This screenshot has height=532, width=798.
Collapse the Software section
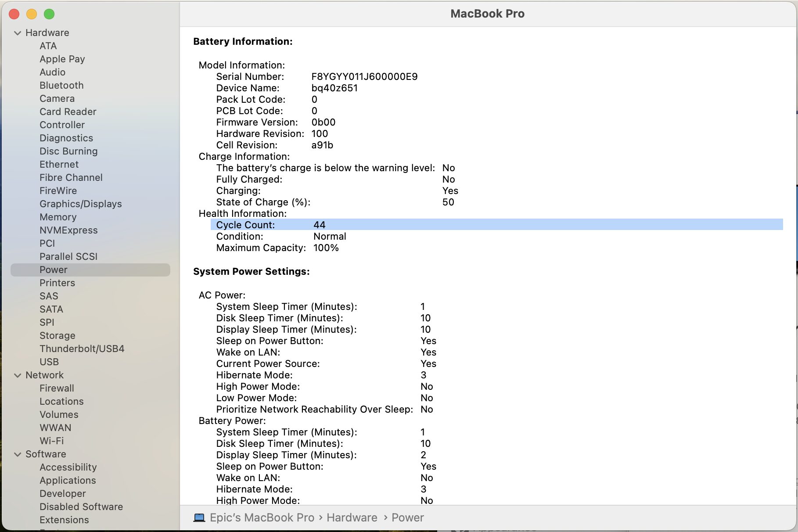click(18, 454)
